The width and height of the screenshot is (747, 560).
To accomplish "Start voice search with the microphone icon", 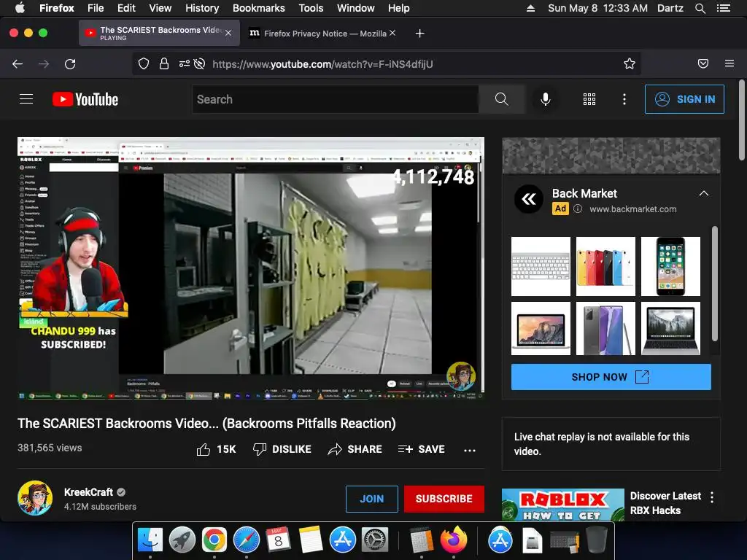I will (x=546, y=99).
